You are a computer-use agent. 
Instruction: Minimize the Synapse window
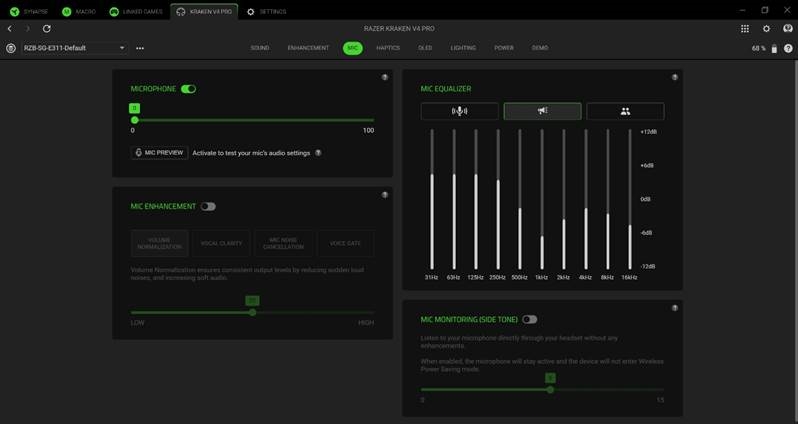tap(743, 11)
